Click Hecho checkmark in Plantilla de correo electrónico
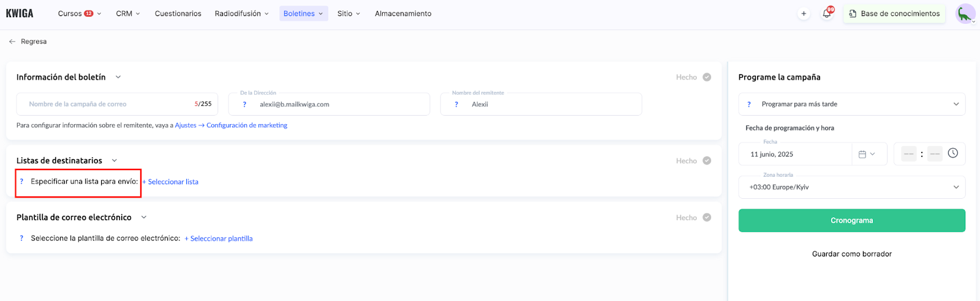The height and width of the screenshot is (301, 980). 707,218
